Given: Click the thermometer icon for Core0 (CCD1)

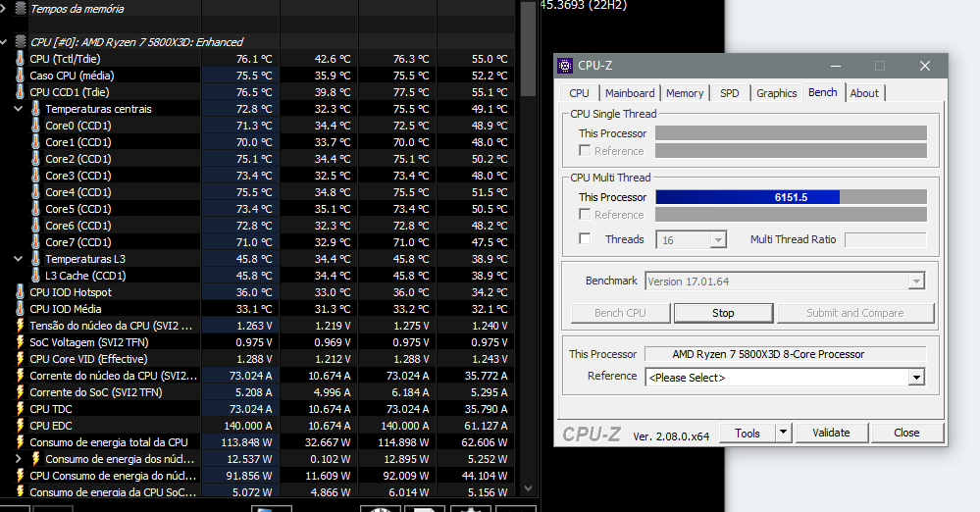Looking at the screenshot, I should click(35, 126).
